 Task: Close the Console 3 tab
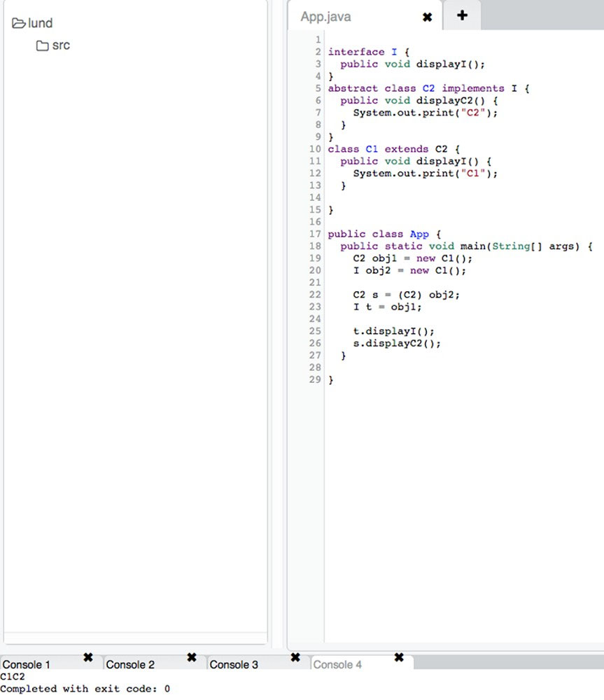[x=295, y=657]
